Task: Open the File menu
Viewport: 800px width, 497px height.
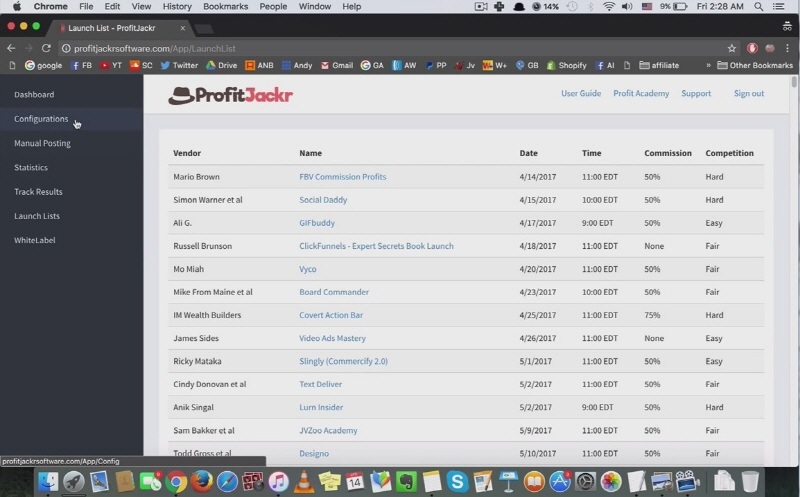Action: 86,7
